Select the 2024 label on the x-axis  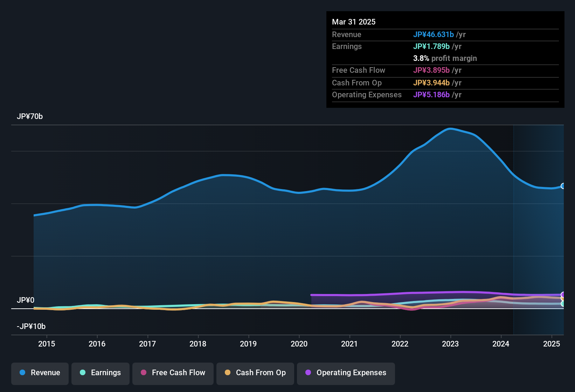(x=501, y=344)
